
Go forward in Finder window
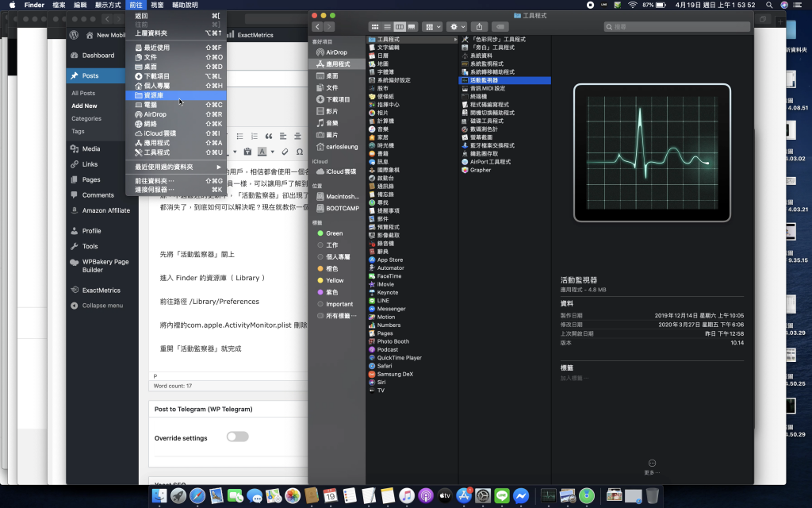(329, 26)
